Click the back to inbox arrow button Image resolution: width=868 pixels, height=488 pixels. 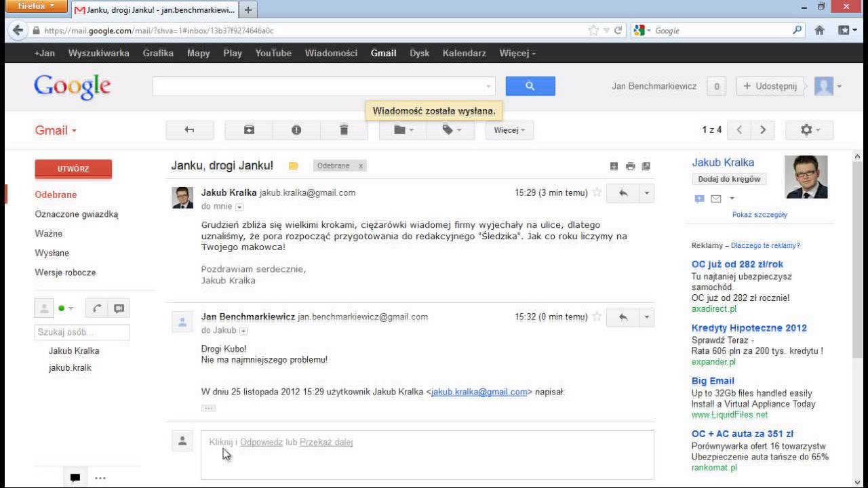(190, 130)
